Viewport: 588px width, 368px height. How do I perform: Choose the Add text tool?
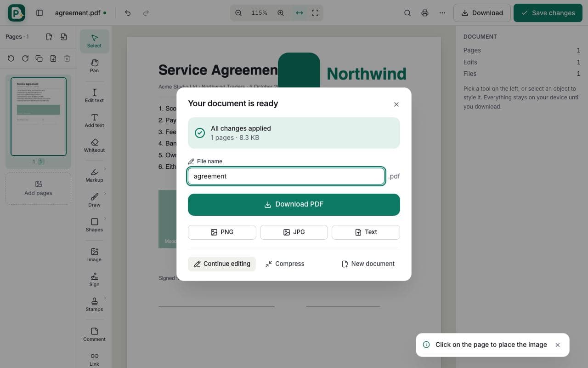coord(94,121)
